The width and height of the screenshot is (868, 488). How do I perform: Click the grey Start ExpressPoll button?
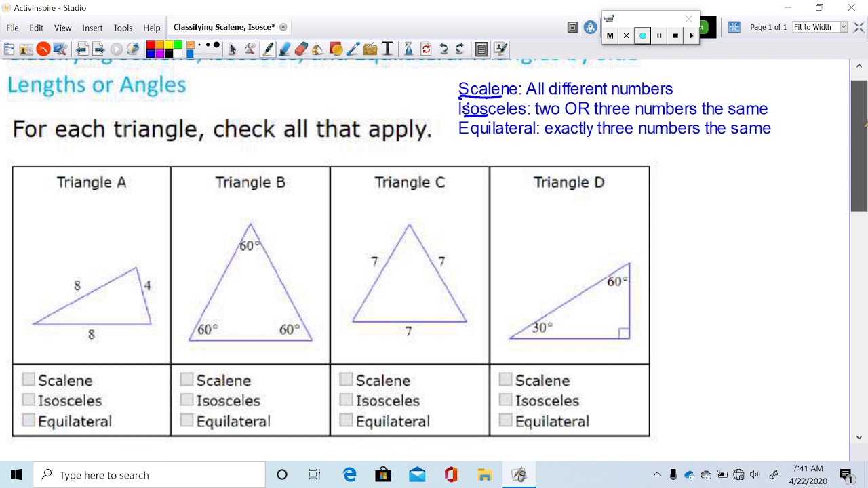(116, 49)
